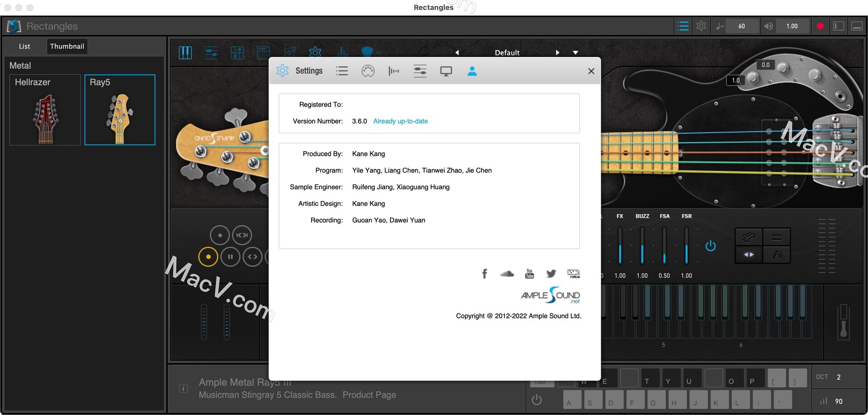Viewport: 868px width, 415px height.
Task: Click the orange-ringed record dot button
Action: [208, 256]
